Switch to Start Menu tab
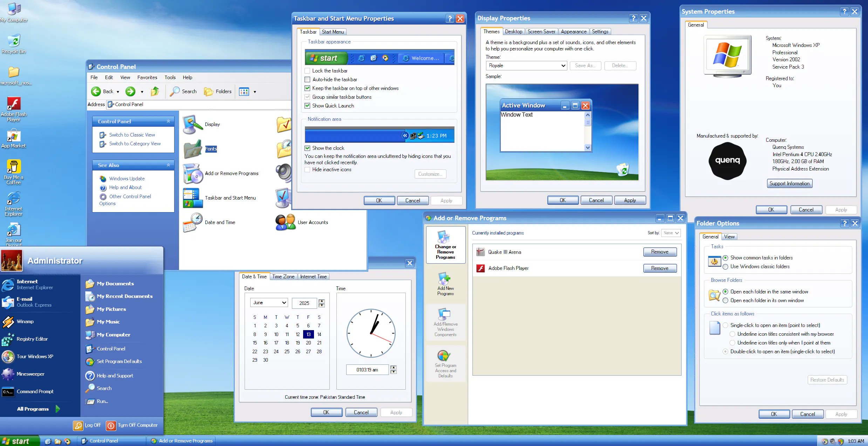 tap(333, 32)
